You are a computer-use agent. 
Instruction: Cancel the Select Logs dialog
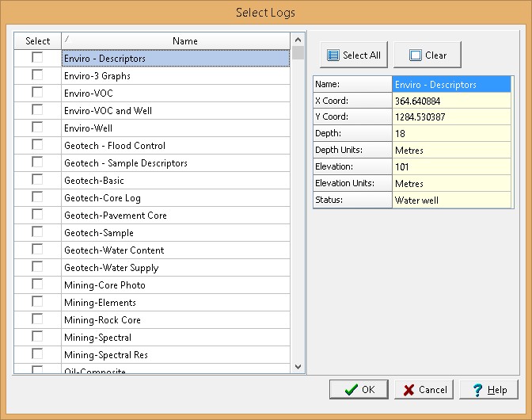[x=424, y=389]
